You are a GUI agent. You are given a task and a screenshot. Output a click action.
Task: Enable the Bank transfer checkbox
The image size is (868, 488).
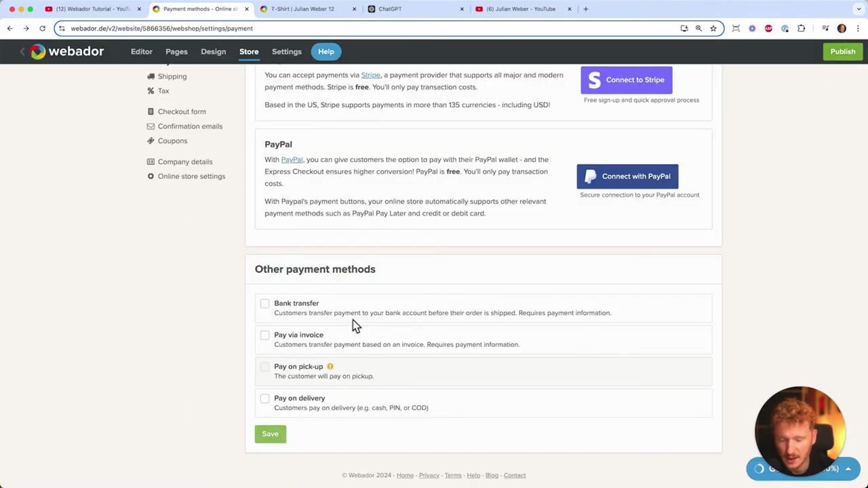click(264, 304)
